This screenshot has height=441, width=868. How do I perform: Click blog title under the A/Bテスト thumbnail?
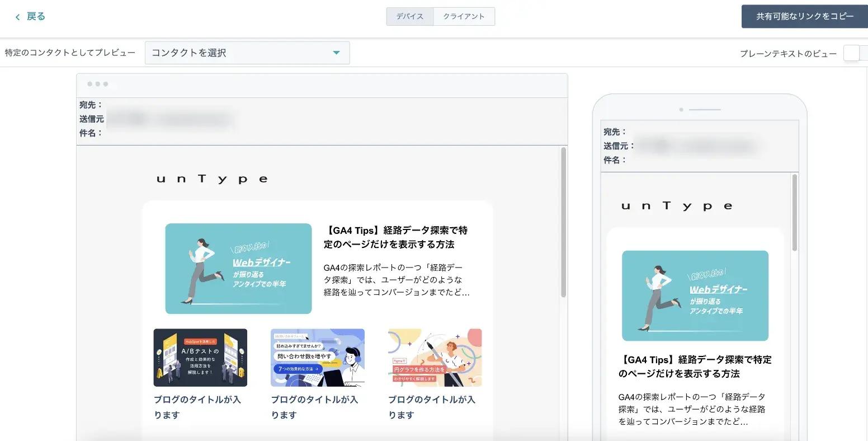coord(197,407)
